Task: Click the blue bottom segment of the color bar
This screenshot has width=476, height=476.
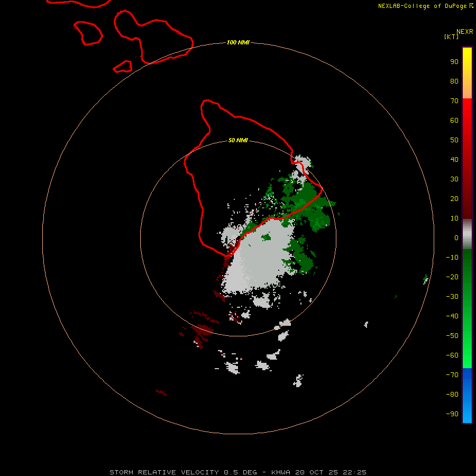Action: (x=467, y=396)
